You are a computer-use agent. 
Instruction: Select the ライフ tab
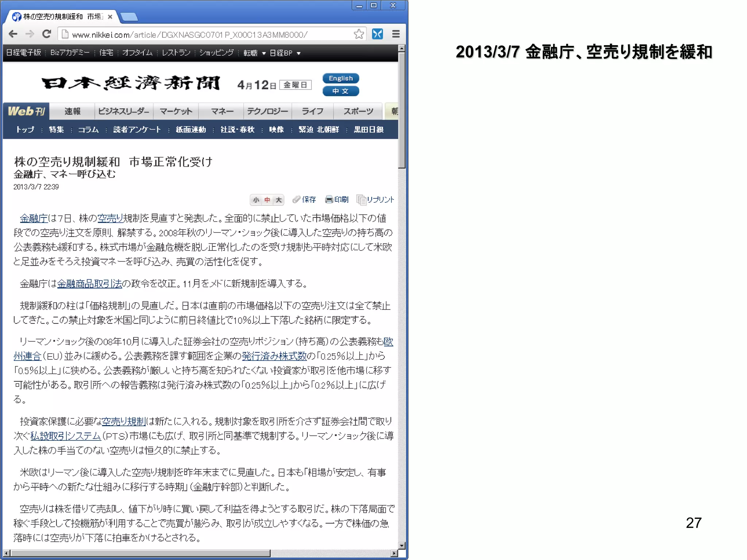click(x=313, y=112)
